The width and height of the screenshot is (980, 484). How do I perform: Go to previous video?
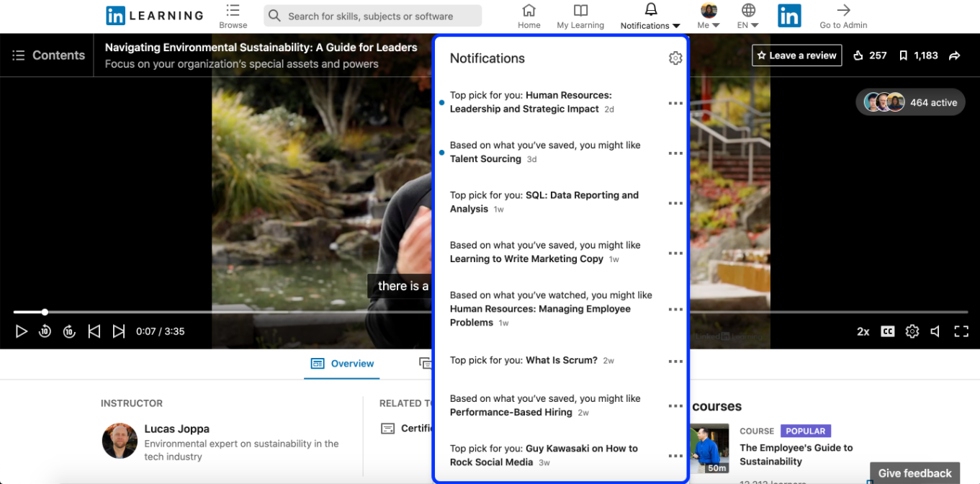[94, 331]
